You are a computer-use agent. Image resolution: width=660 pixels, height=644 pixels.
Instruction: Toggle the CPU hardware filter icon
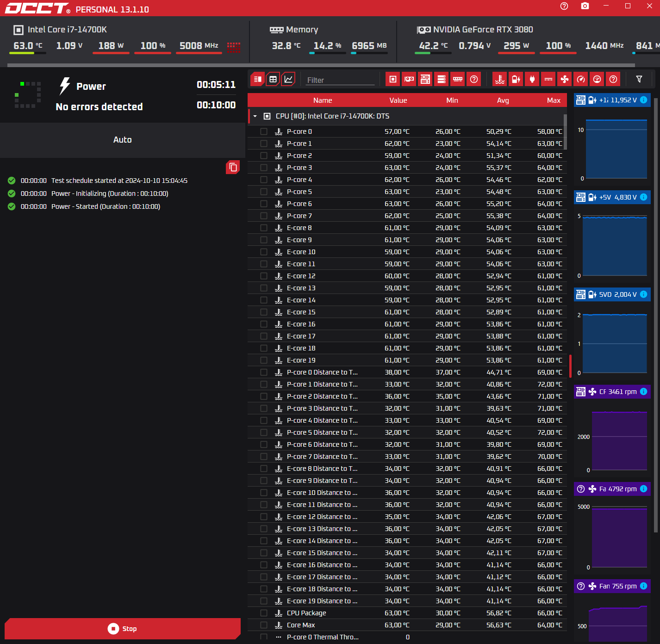393,79
